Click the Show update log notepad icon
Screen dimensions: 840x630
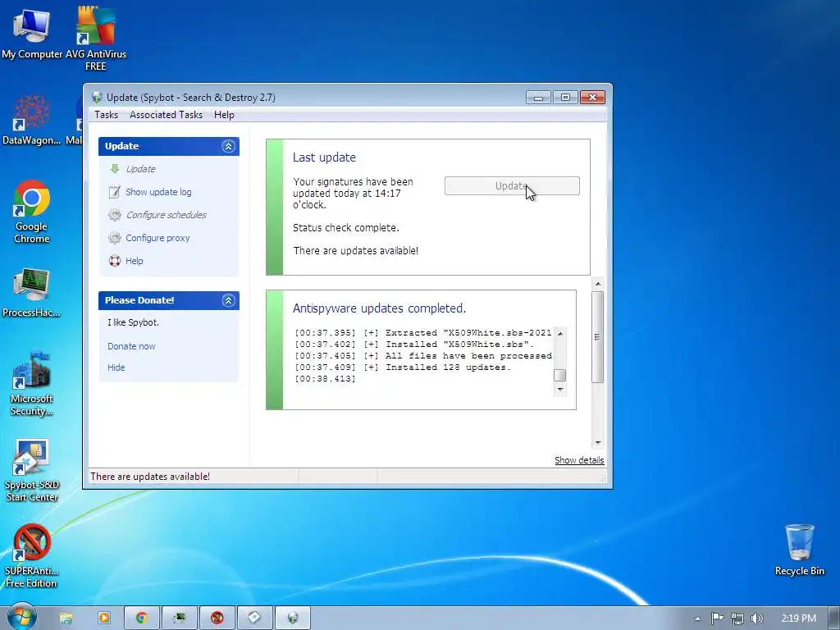[x=114, y=192]
